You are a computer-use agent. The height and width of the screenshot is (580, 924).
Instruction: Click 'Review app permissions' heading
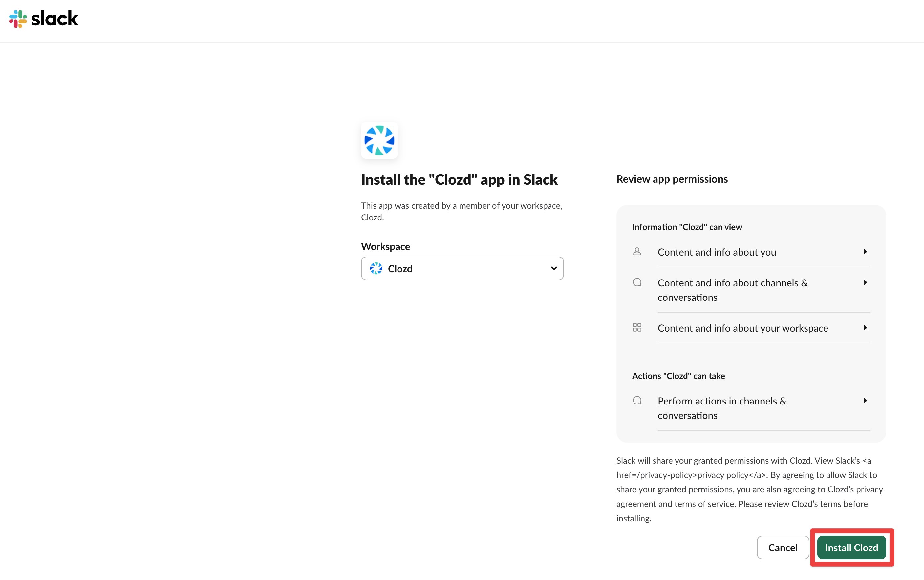click(x=672, y=179)
